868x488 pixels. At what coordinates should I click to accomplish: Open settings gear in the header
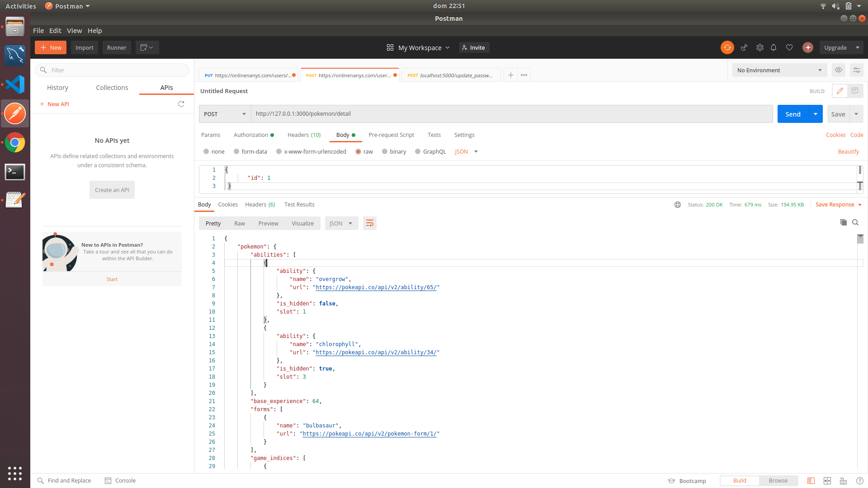[759, 47]
